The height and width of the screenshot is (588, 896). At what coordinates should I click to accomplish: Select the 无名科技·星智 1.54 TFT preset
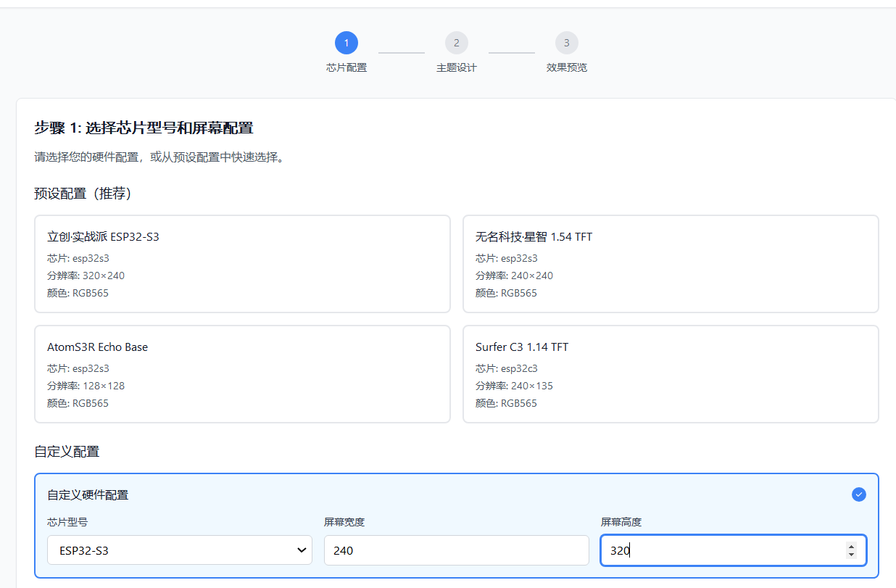(671, 264)
